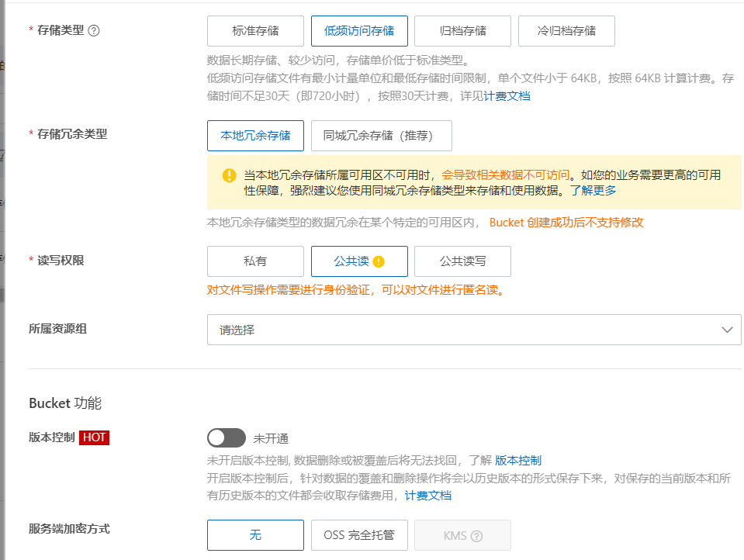Choose 归档存储 storage type
This screenshot has height=560, width=744.
pyautogui.click(x=462, y=31)
